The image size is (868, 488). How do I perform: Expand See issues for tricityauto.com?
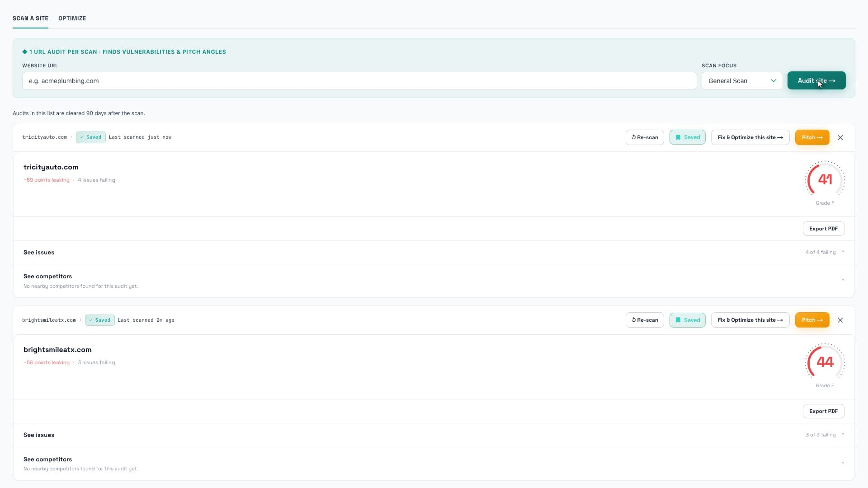point(434,253)
